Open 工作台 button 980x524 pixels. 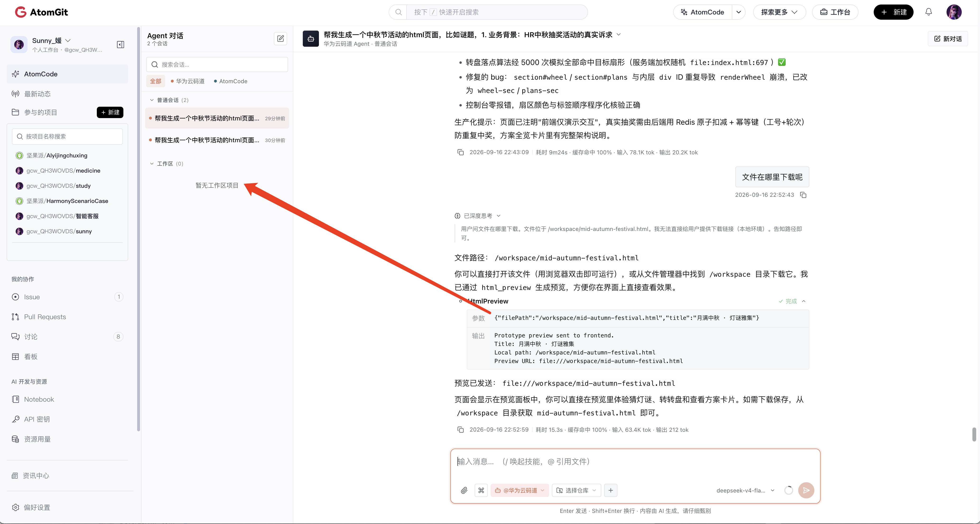click(835, 12)
